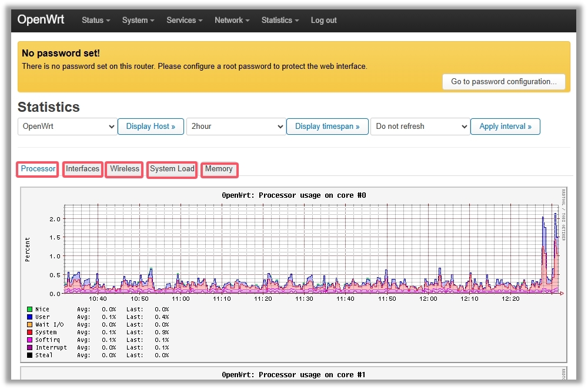The height and width of the screenshot is (389, 588).
Task: Open the System Load tab
Action: (x=172, y=169)
